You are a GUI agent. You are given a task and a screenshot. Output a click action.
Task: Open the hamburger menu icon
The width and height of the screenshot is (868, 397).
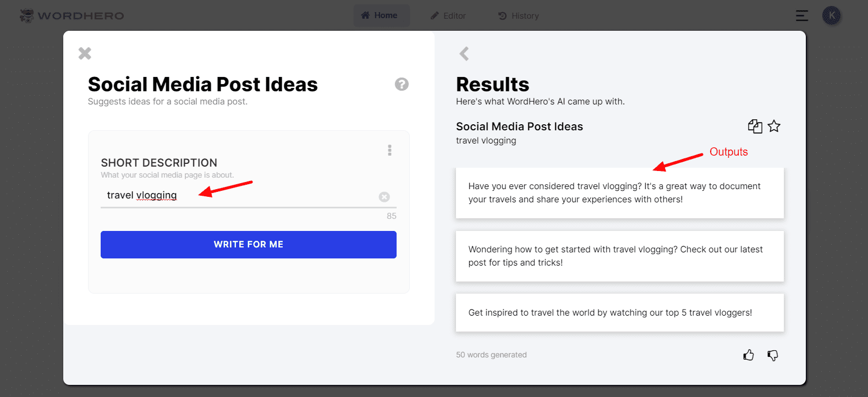[x=802, y=16]
